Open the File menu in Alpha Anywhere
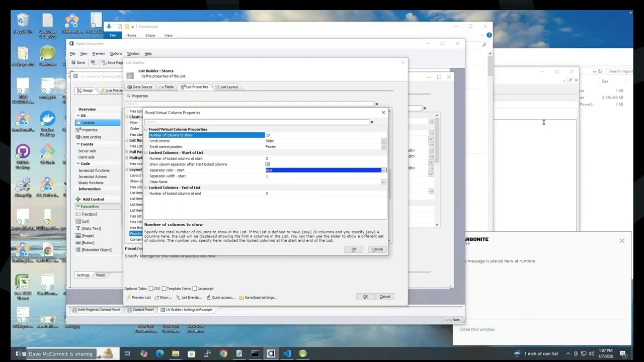The height and width of the screenshot is (362, 644). [72, 53]
